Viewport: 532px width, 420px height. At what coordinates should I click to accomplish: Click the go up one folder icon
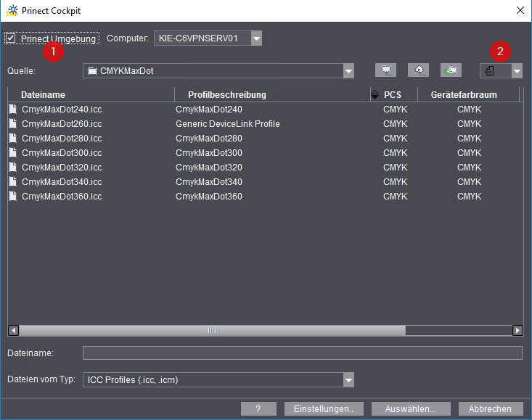(385, 70)
